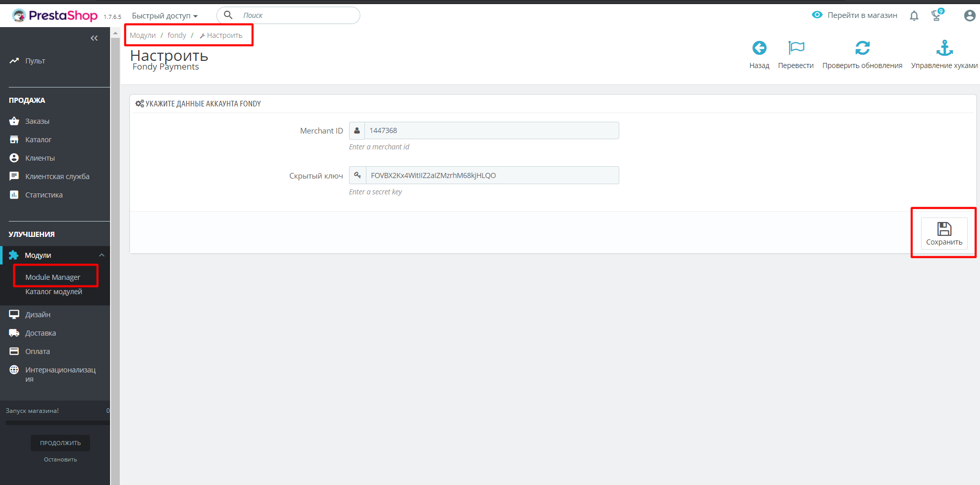Click the PrestaShop logo
The height and width of the screenshot is (485, 980).
tap(55, 16)
